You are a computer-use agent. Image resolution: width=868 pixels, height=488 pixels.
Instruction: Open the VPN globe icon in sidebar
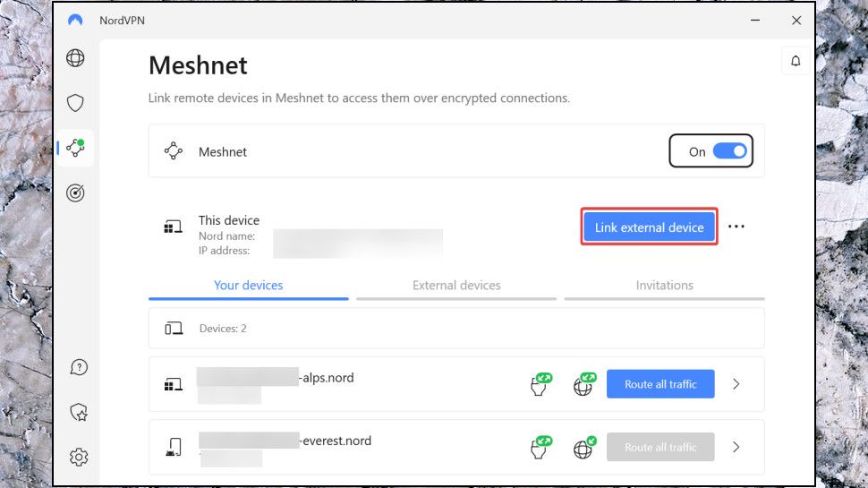pyautogui.click(x=76, y=58)
